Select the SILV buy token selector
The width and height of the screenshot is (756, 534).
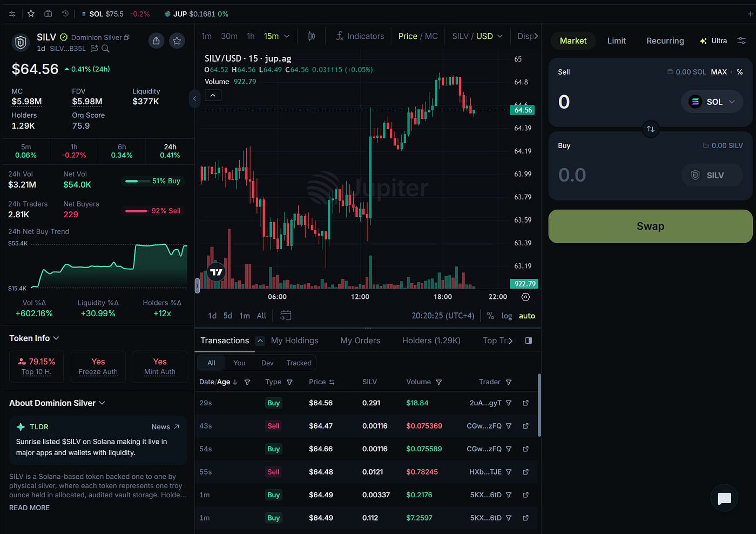[712, 175]
